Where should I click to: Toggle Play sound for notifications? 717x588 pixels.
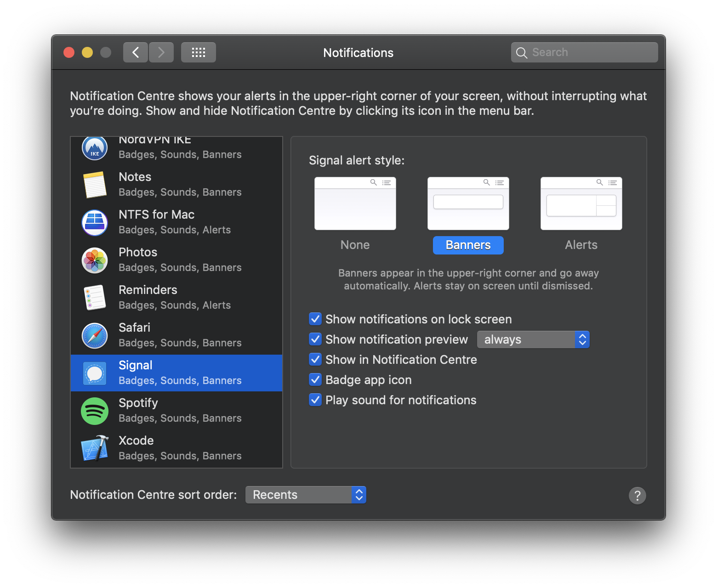315,400
